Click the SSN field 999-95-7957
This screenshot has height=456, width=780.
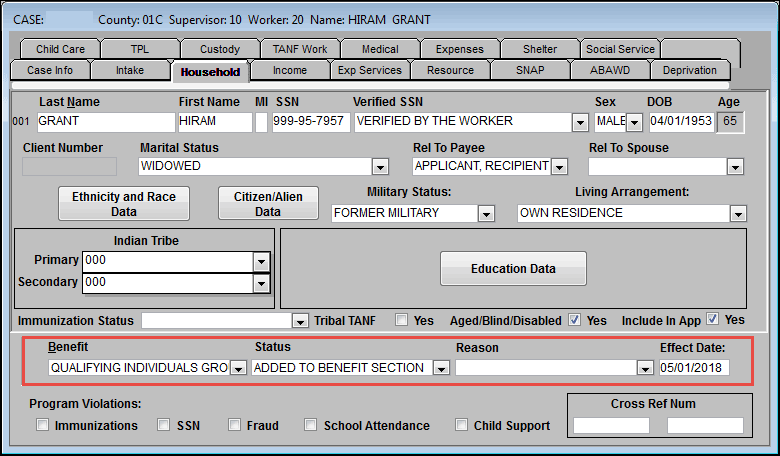[311, 122]
